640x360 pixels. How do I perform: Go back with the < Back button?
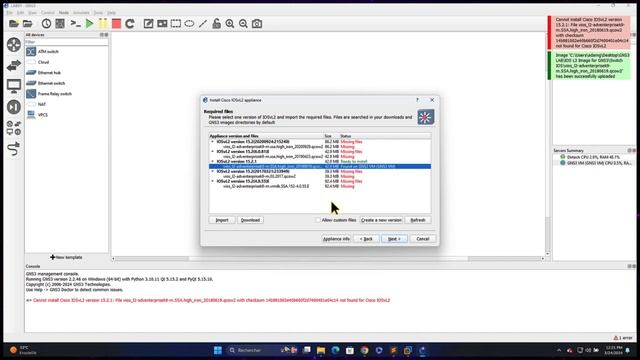366,239
